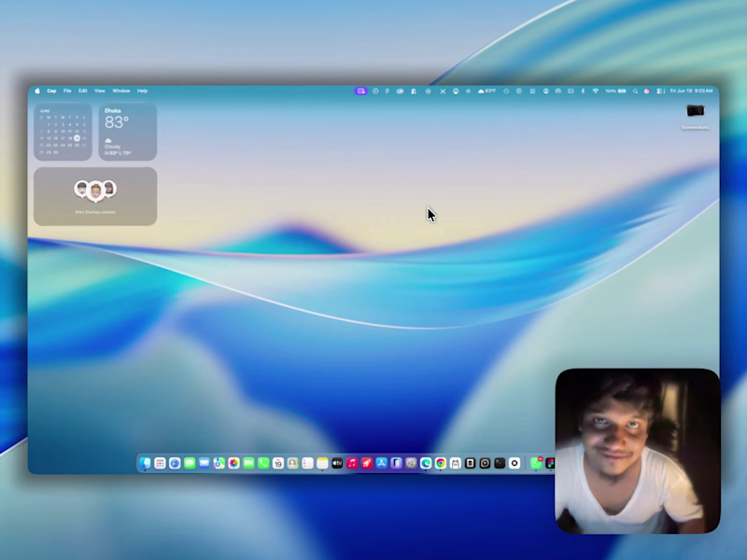747x560 pixels.
Task: Open Siri from the menu bar
Action: [646, 91]
